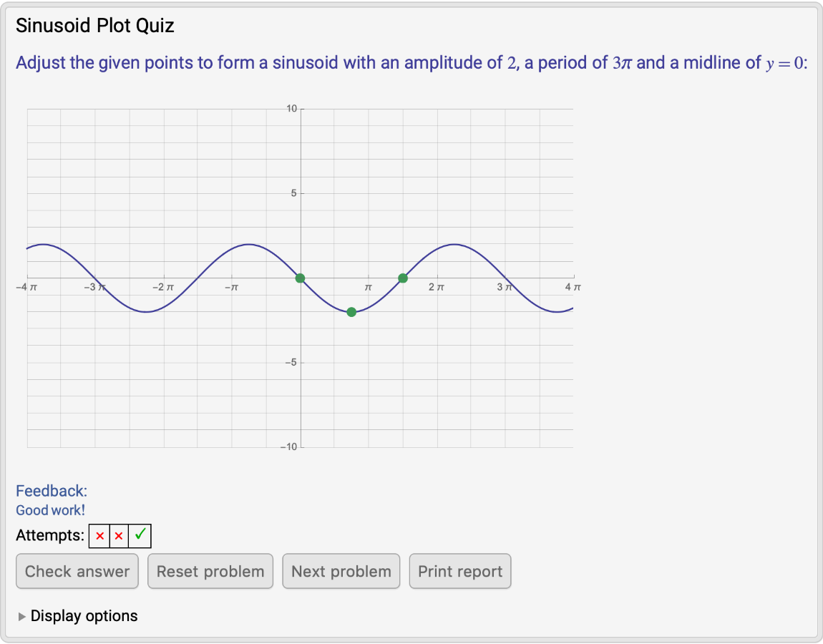Reset problem using the reset button
The image size is (823, 644).
pyautogui.click(x=210, y=571)
